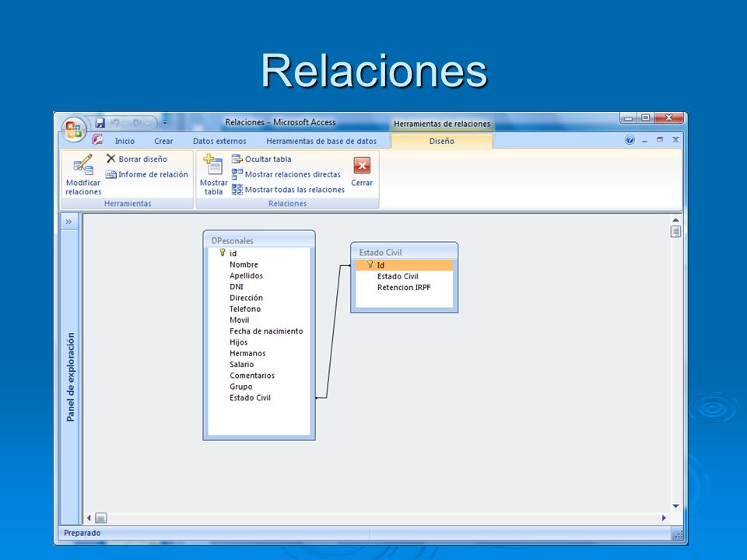Open the Office button menu

[74, 130]
